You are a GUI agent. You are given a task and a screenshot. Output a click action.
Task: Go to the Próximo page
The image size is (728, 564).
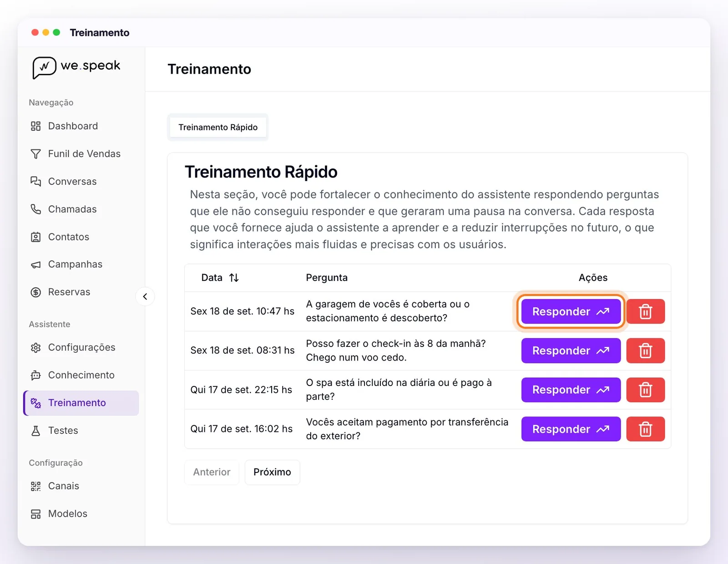coord(272,472)
